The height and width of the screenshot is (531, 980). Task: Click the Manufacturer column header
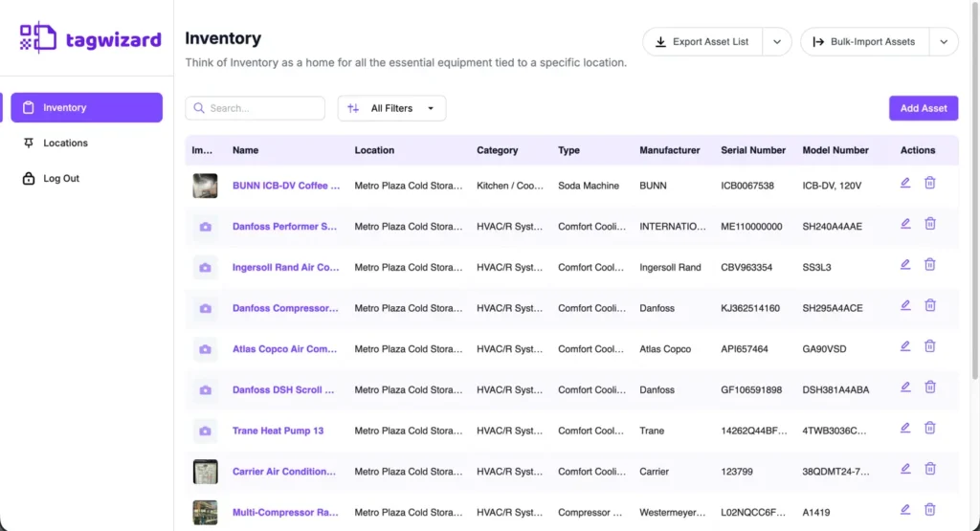669,150
